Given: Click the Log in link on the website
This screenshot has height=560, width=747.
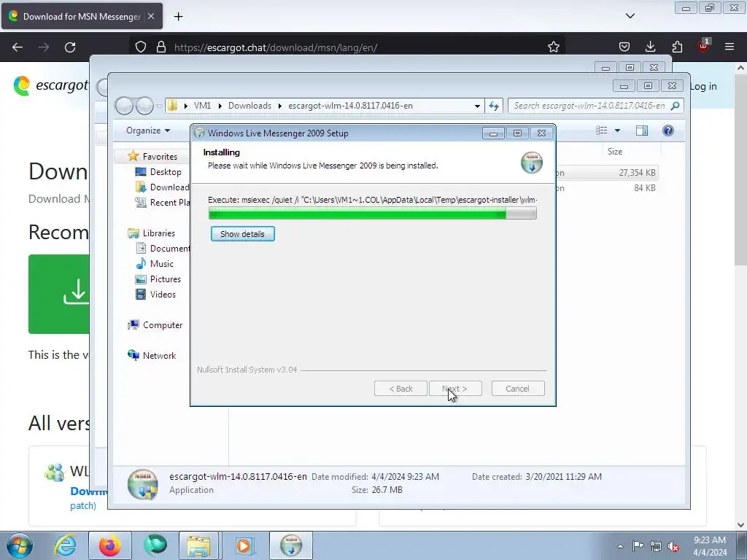Looking at the screenshot, I should tap(703, 86).
